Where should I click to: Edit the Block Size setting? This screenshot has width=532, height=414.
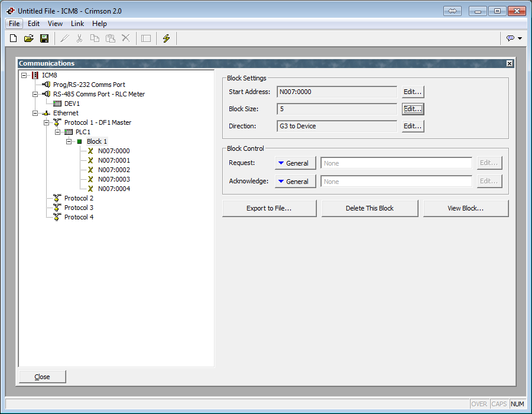[x=413, y=109]
